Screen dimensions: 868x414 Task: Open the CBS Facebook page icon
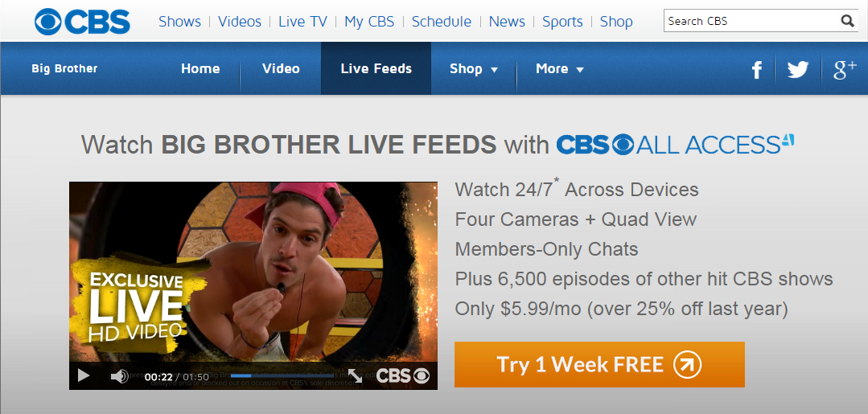[756, 70]
